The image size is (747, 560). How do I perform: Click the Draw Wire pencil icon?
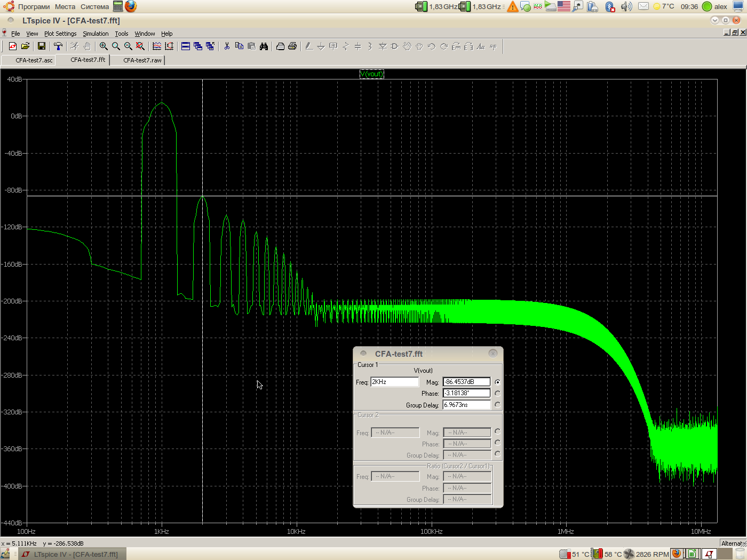[309, 46]
